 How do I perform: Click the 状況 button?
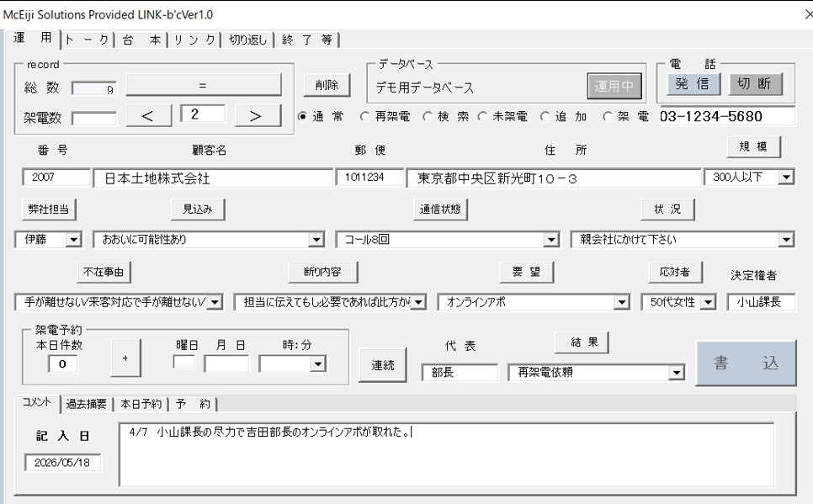pyautogui.click(x=667, y=209)
